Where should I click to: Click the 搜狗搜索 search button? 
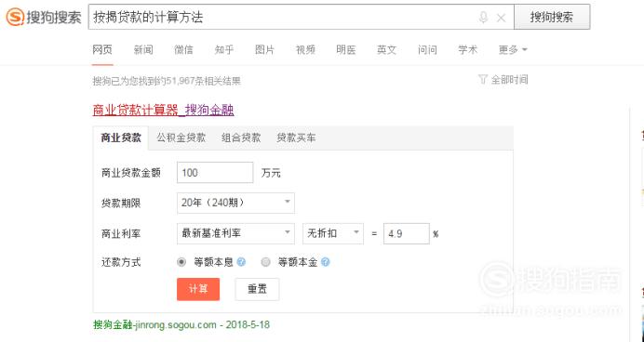click(x=552, y=18)
